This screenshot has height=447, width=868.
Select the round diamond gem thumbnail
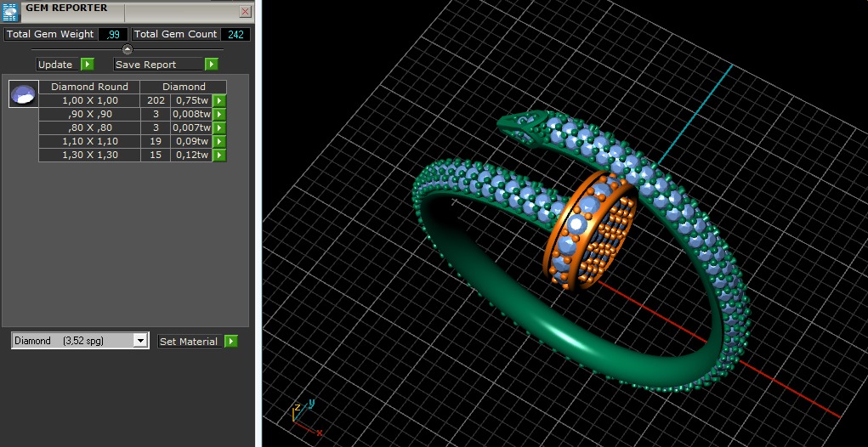(24, 94)
